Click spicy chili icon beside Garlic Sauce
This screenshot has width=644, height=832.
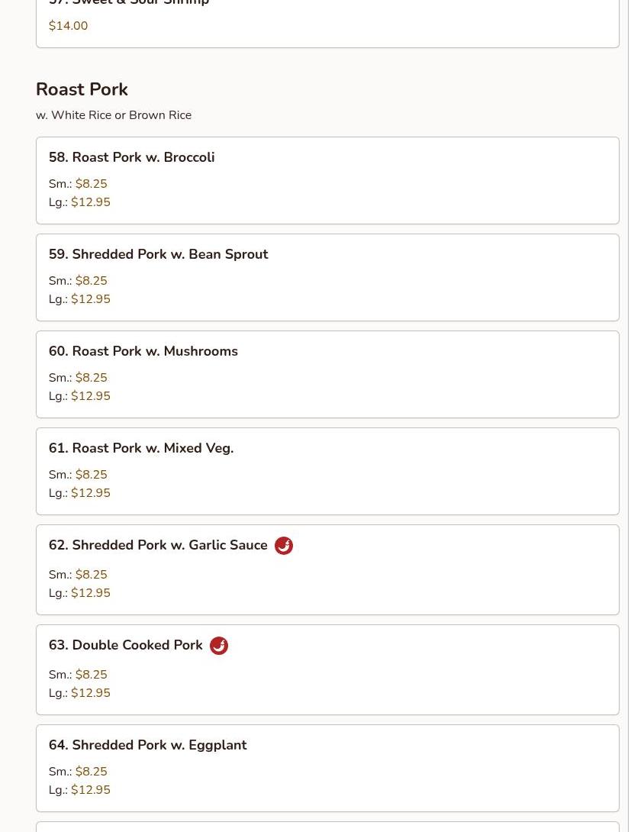click(284, 546)
